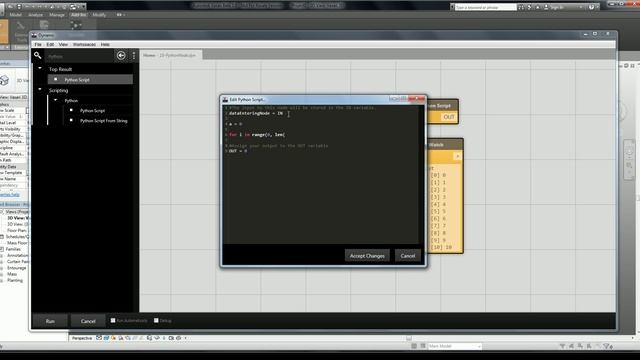
Task: Click the search magnifier icon in Dynamo library
Action: pyautogui.click(x=38, y=55)
